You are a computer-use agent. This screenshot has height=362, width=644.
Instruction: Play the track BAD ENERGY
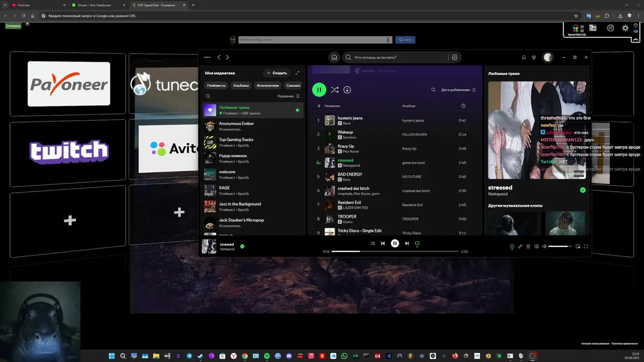394,176
